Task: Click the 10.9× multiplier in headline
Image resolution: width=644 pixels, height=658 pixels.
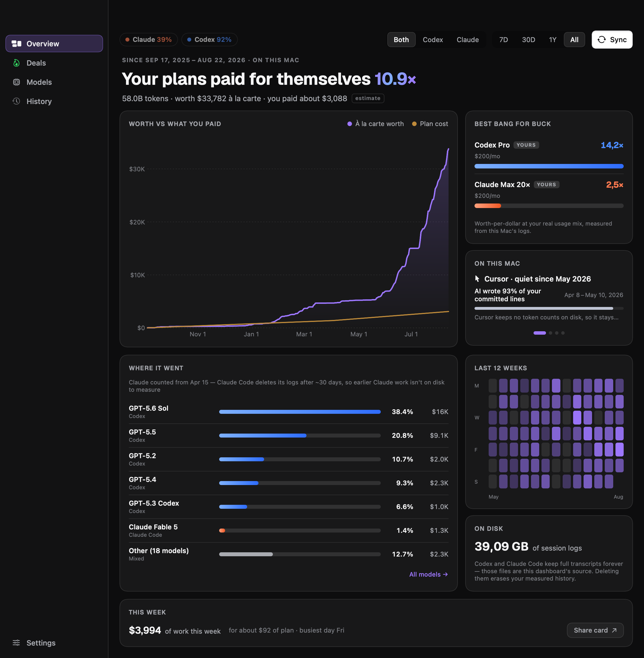Action: tap(395, 79)
